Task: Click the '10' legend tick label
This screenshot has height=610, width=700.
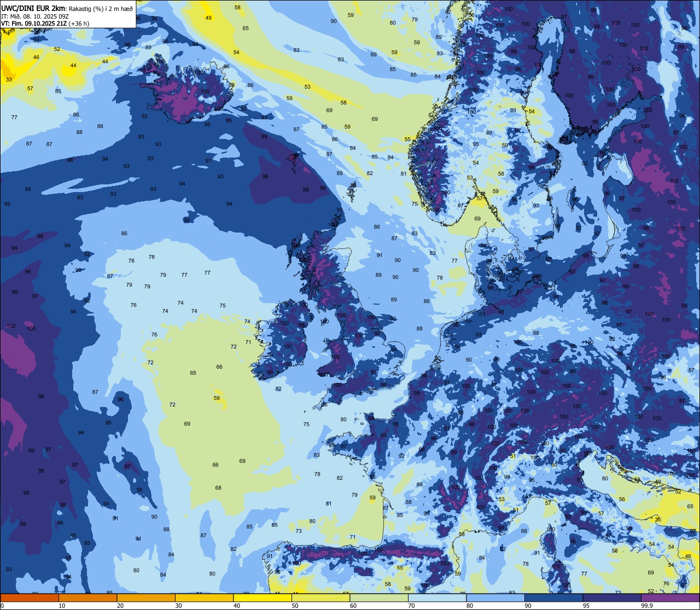Action: 62,606
